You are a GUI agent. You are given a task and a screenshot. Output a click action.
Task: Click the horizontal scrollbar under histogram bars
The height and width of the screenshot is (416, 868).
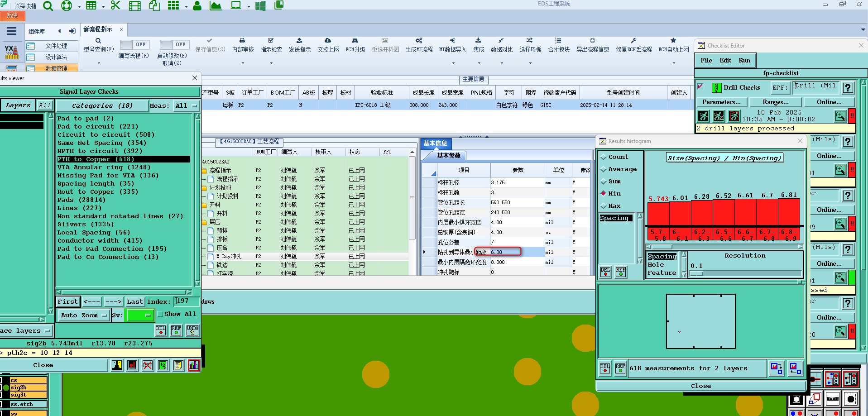724,247
